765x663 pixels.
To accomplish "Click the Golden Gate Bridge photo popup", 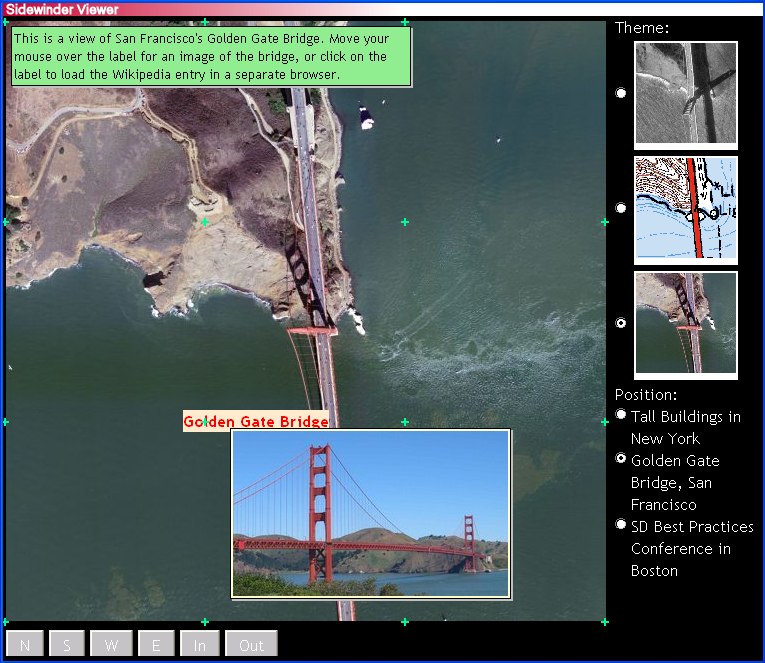I will coord(371,514).
